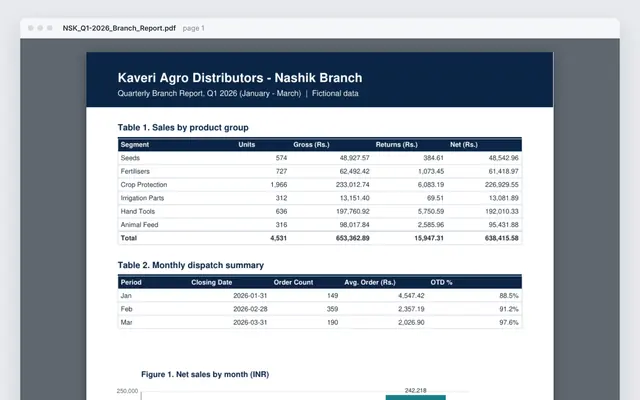Click the Feb order count 359
The image size is (640, 400).
332,309
